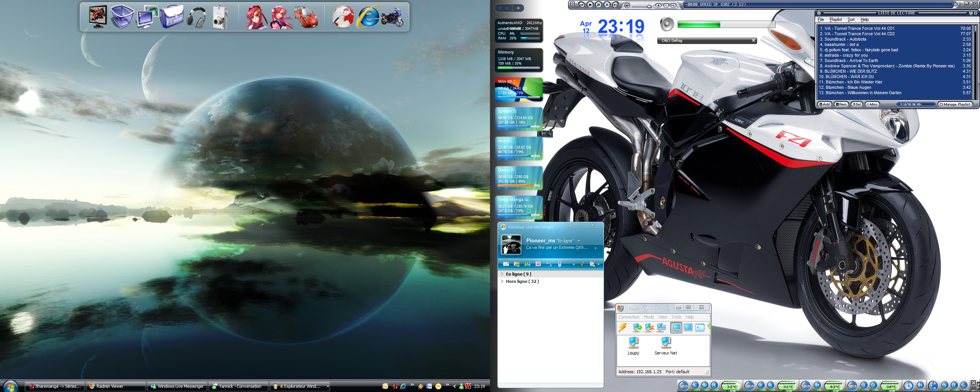980x392 pixels.
Task: Launch the orange sports car dock icon
Action: [x=306, y=18]
